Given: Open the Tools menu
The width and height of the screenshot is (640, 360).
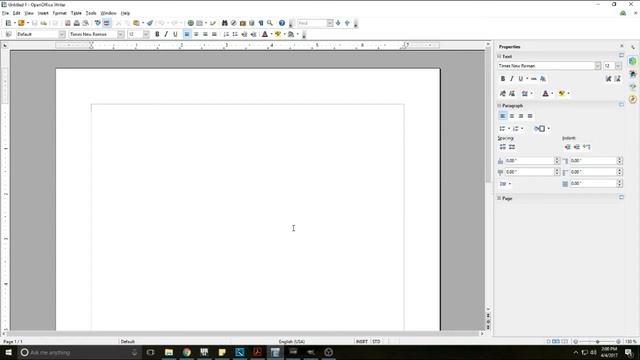Looking at the screenshot, I should tap(91, 13).
